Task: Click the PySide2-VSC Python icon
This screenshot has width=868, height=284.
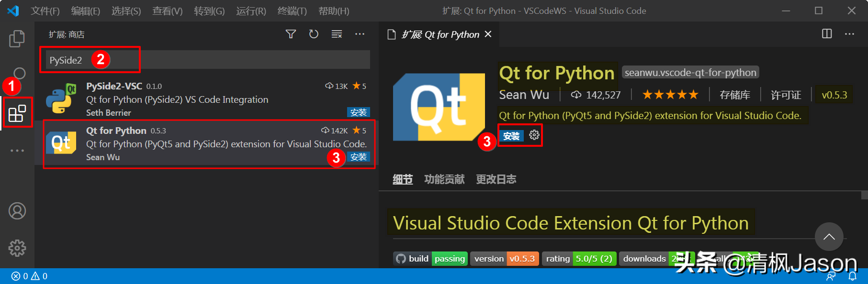Action: pyautogui.click(x=61, y=98)
